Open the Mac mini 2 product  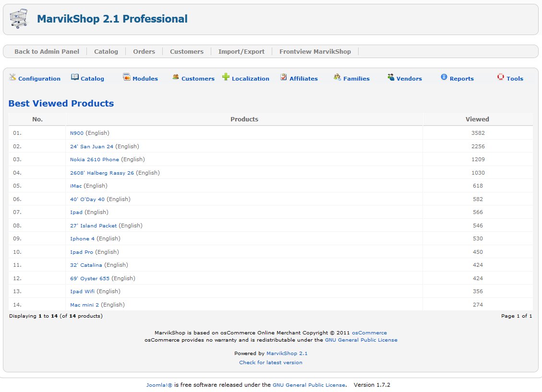coord(84,305)
